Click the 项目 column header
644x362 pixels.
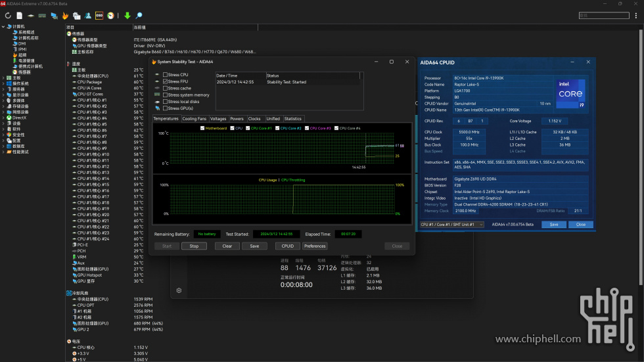[99, 28]
